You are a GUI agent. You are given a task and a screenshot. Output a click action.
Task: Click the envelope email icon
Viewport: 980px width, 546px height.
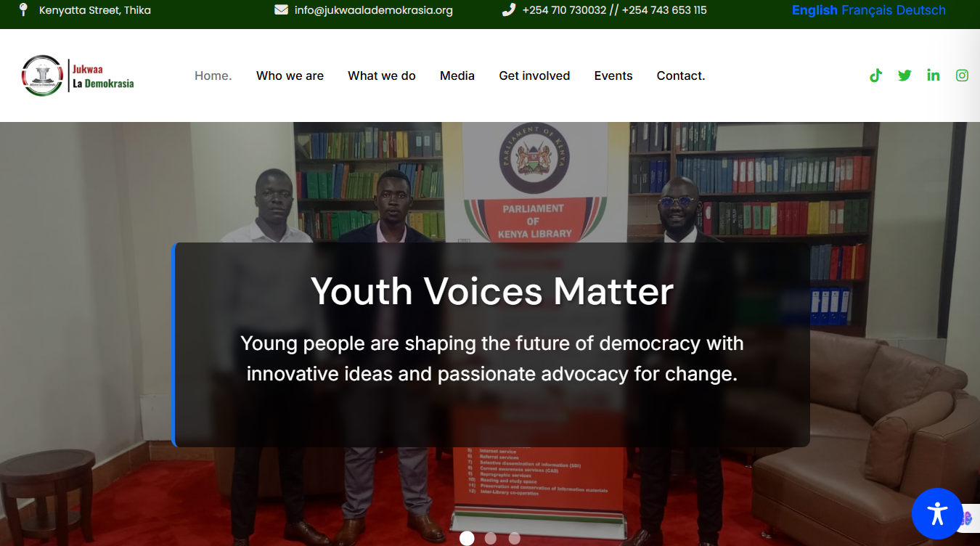281,10
